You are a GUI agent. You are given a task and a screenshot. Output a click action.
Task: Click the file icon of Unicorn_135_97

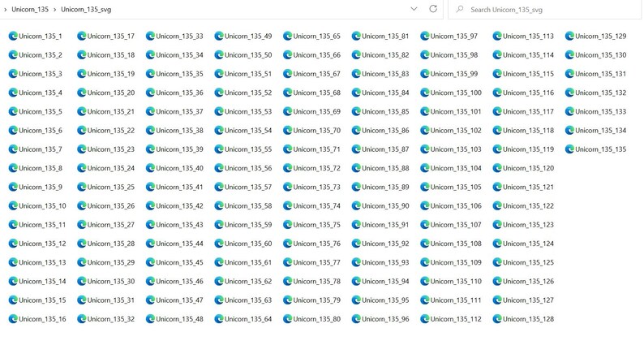425,37
